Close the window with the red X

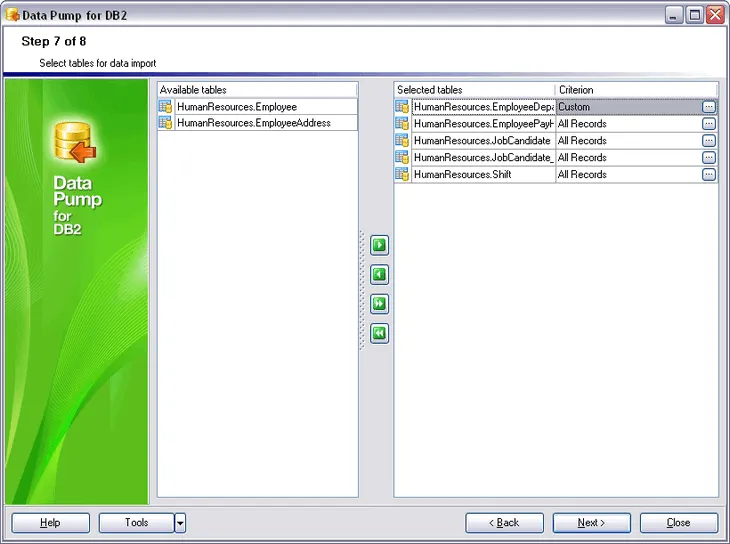pos(715,15)
